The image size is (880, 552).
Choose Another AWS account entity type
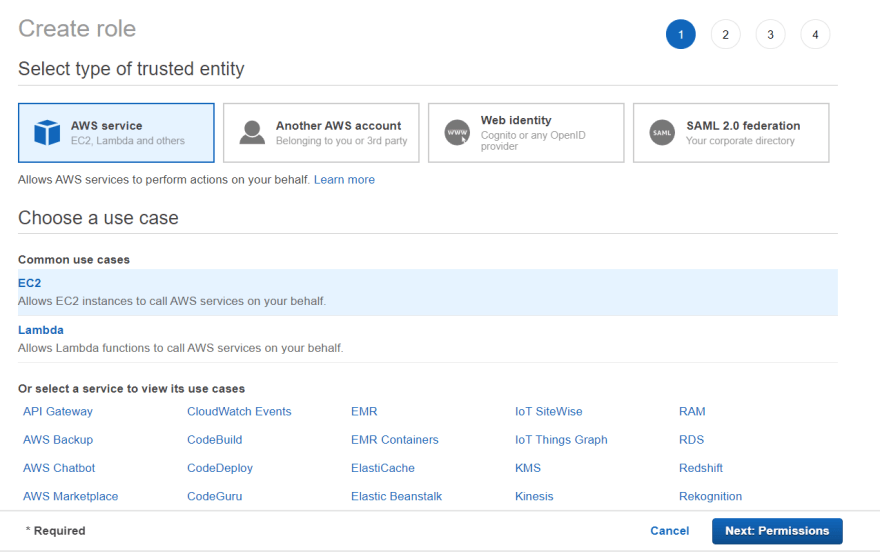pos(321,133)
